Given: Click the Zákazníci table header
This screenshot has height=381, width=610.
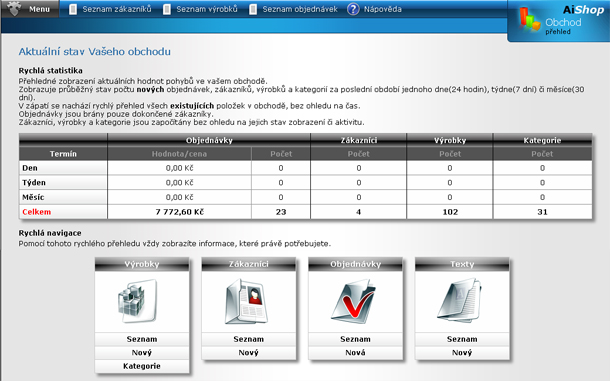Looking at the screenshot, I should click(359, 140).
